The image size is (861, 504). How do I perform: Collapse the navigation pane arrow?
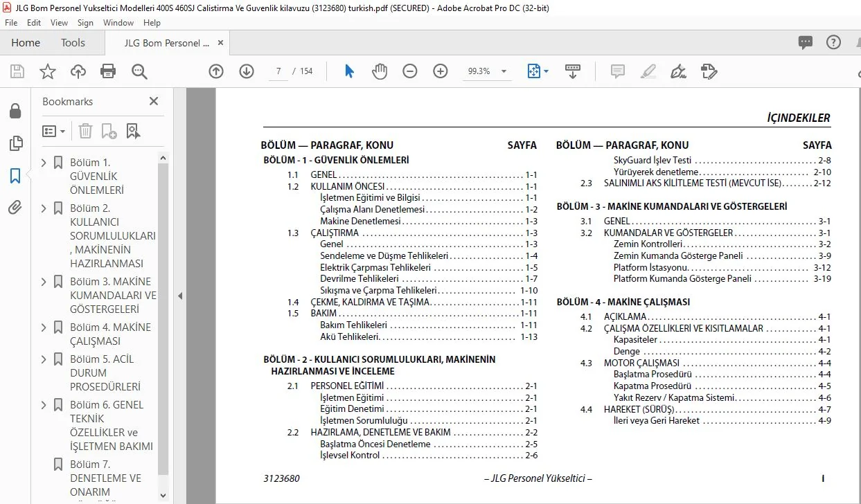pyautogui.click(x=180, y=296)
